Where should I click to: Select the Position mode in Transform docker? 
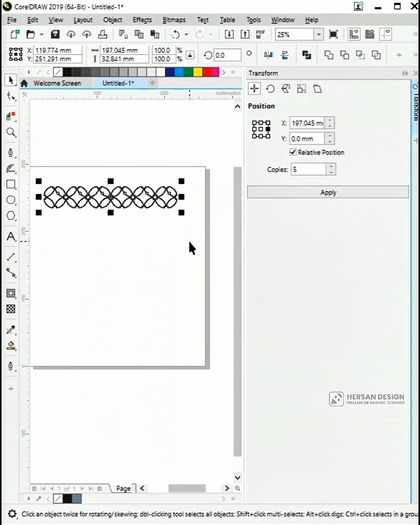pyautogui.click(x=254, y=89)
